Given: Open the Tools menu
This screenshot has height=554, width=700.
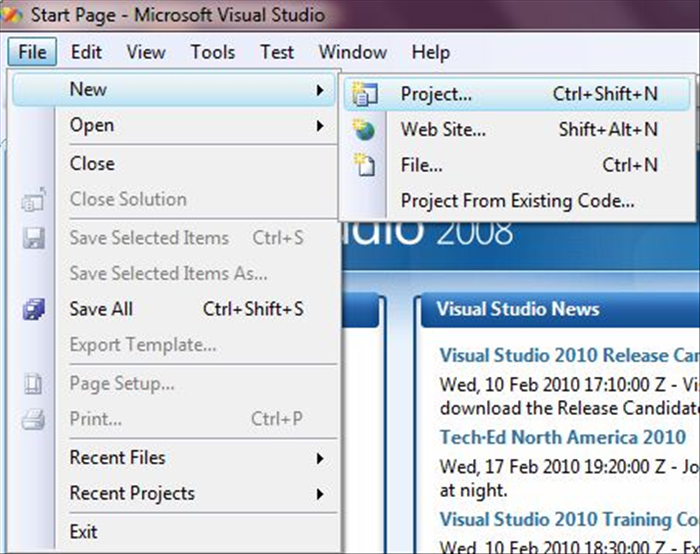Looking at the screenshot, I should click(213, 52).
